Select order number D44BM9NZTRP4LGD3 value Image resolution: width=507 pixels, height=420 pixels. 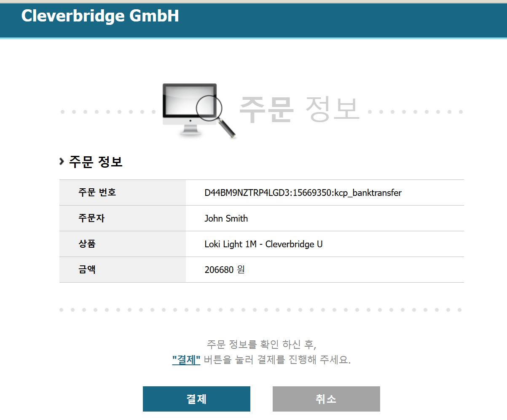coord(303,193)
